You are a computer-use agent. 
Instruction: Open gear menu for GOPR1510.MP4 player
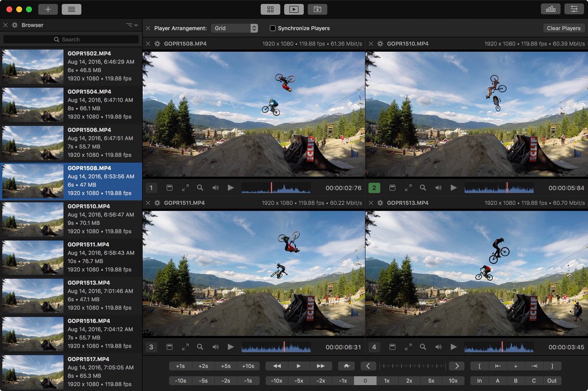[380, 44]
